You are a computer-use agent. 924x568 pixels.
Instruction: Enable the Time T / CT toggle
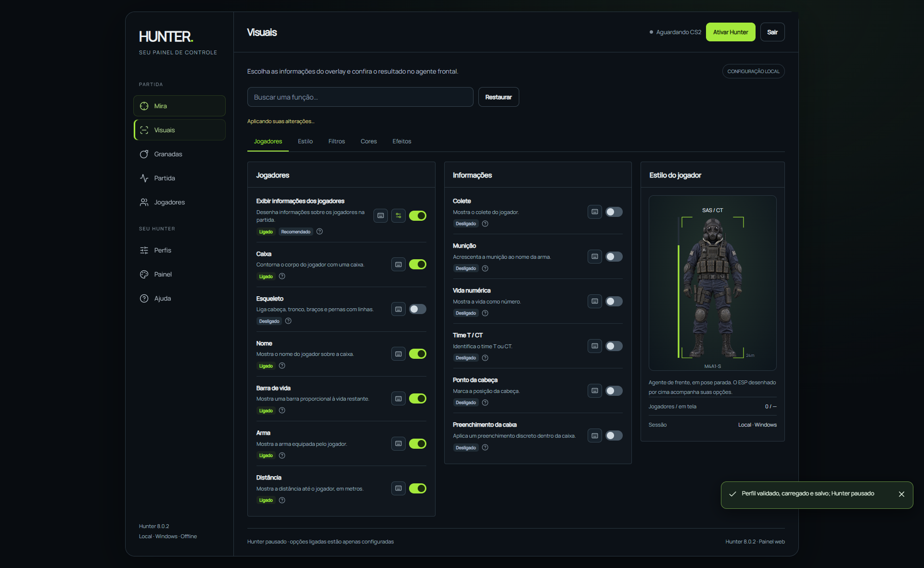pos(614,346)
